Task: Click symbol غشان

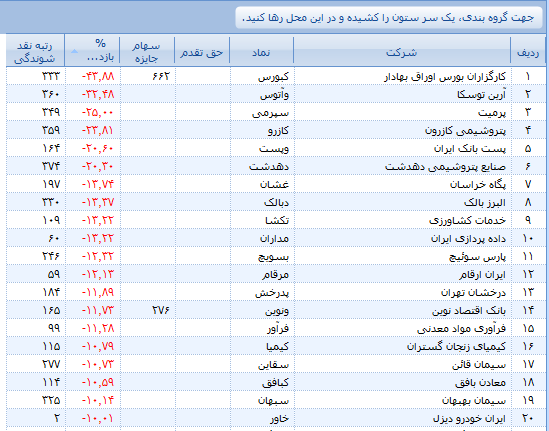Action: click(274, 185)
